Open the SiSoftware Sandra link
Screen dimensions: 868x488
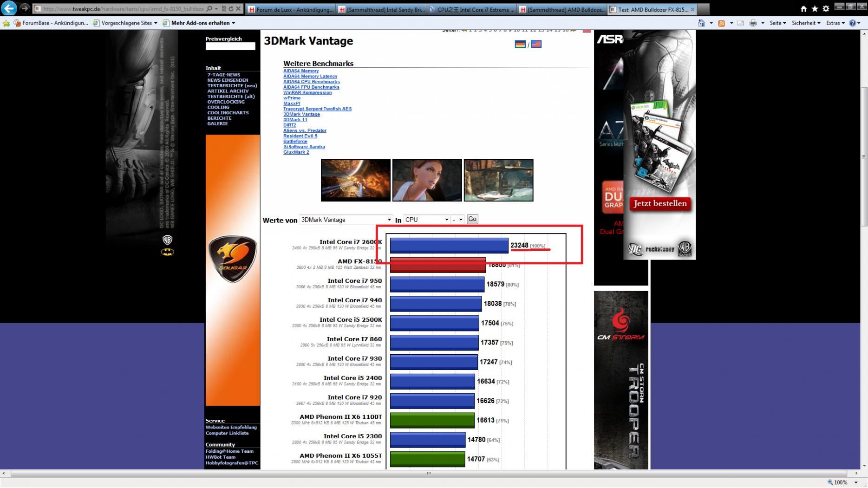304,147
